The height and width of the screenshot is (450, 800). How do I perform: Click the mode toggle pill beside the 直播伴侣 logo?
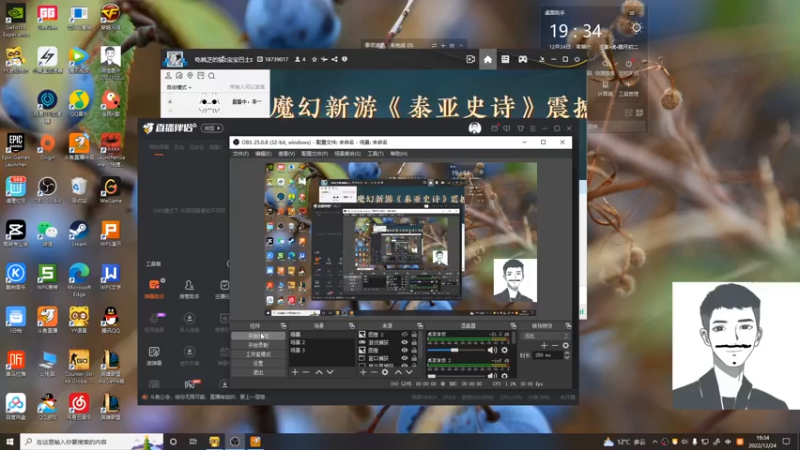click(x=212, y=129)
